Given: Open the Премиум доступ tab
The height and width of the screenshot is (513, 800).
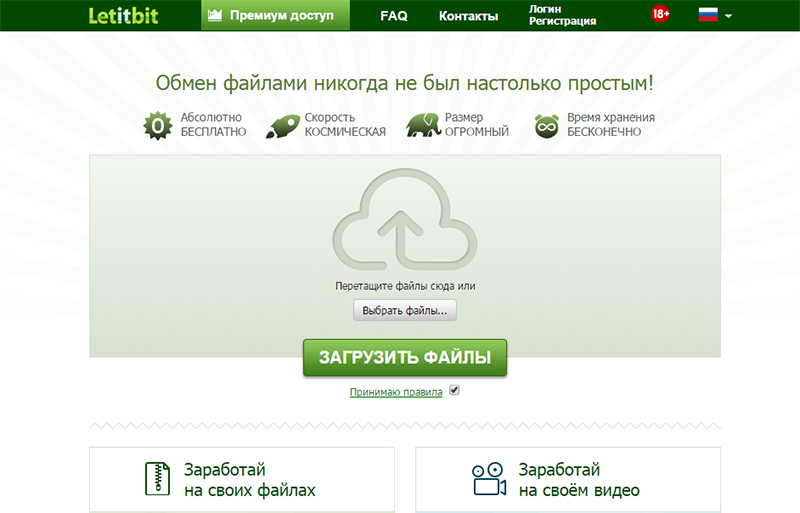Looking at the screenshot, I should pos(276,15).
